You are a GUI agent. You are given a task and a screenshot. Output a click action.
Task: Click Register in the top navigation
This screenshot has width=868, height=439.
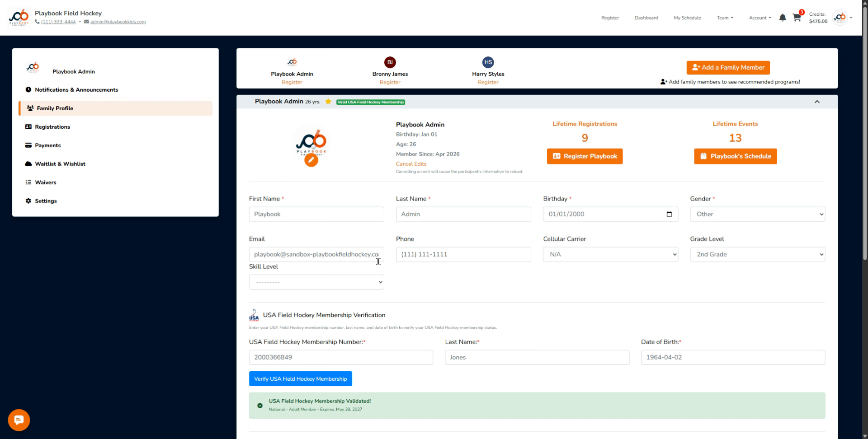[610, 18]
